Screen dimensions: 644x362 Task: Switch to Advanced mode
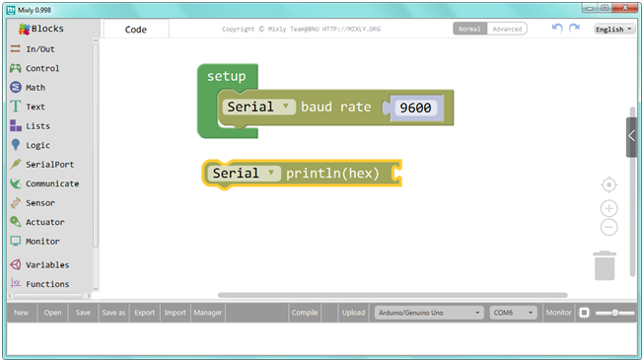507,29
